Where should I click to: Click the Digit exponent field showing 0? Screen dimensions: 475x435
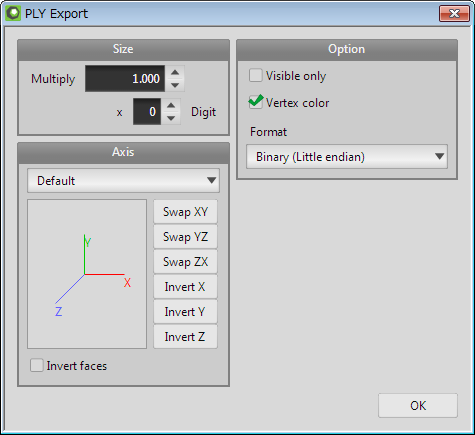tap(147, 112)
